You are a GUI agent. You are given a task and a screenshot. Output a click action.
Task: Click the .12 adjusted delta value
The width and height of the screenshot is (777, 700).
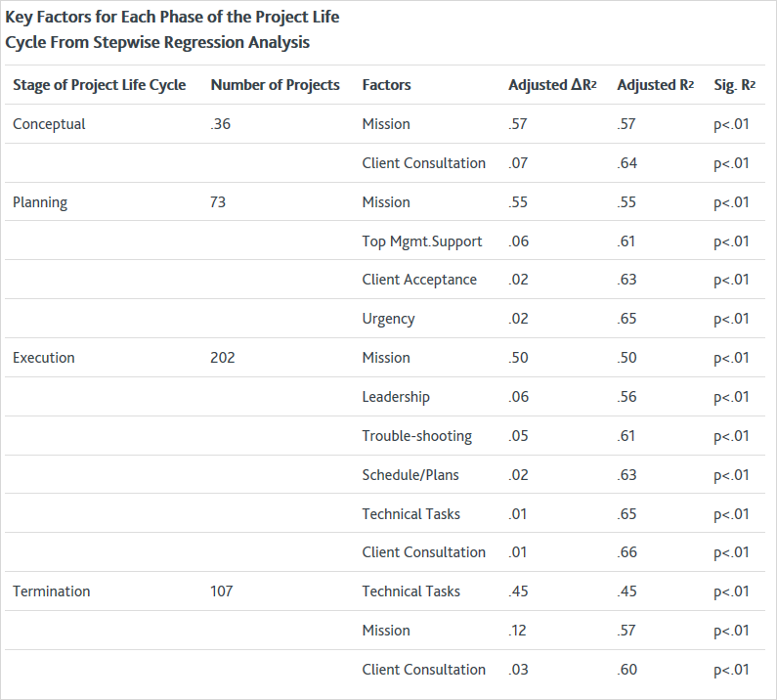tap(517, 631)
